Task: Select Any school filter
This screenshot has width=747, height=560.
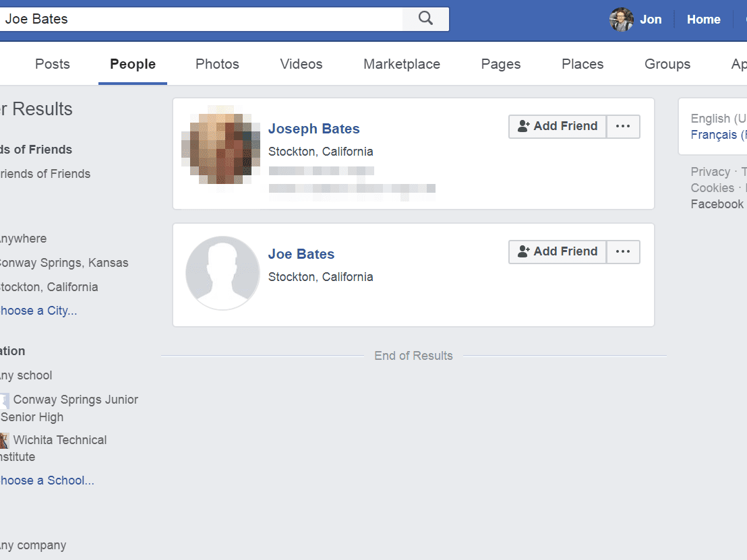Action: pyautogui.click(x=26, y=376)
